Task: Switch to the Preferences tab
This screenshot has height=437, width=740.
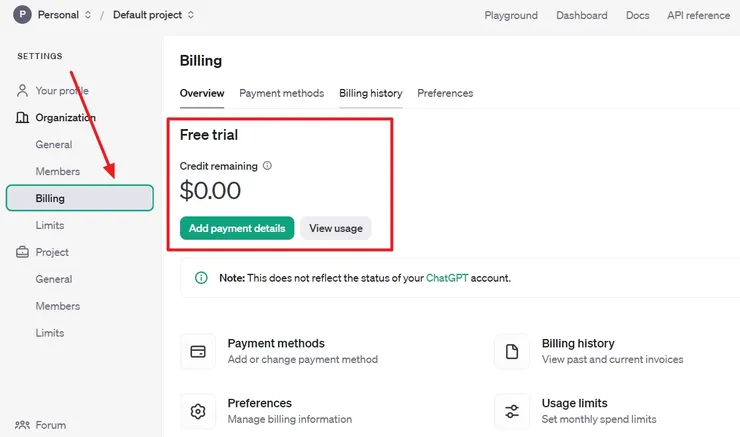Action: (x=445, y=93)
